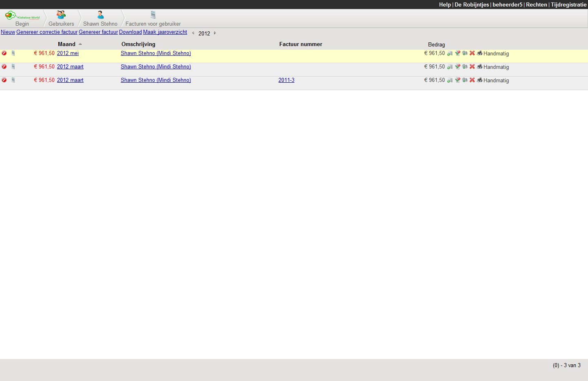Click the Shawn Stehno user icon in breadcrumb
Image resolution: width=588 pixels, height=381 pixels.
(x=100, y=15)
